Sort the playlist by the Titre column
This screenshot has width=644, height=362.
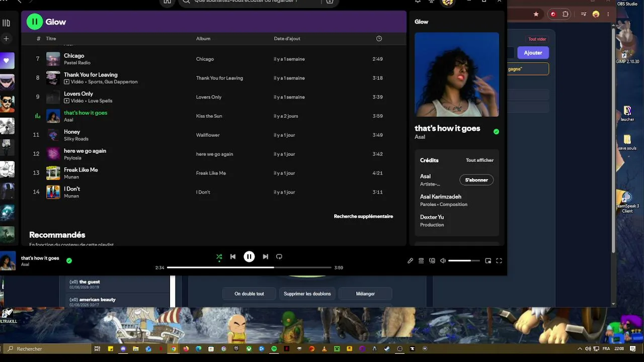click(x=51, y=39)
